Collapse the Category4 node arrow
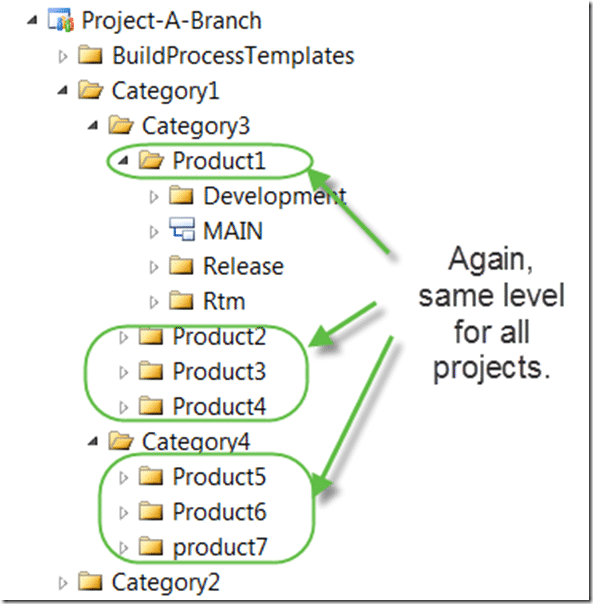This screenshot has width=593, height=604. [92, 441]
